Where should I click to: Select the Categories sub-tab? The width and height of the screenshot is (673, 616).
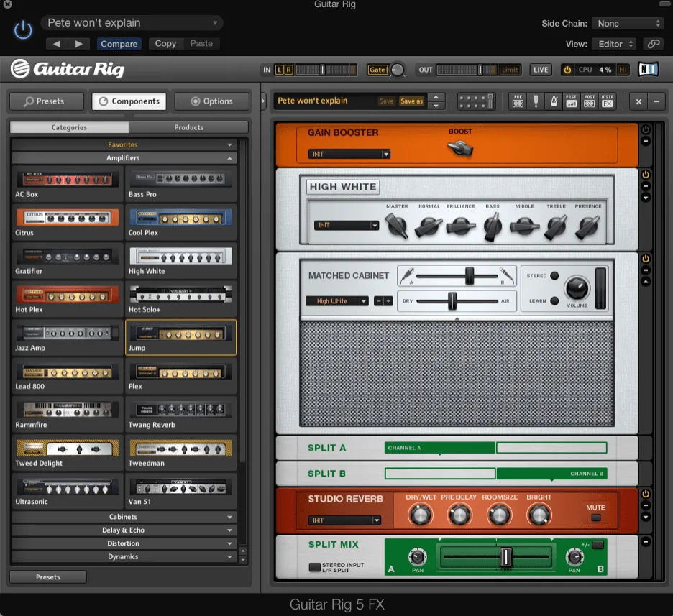point(69,127)
